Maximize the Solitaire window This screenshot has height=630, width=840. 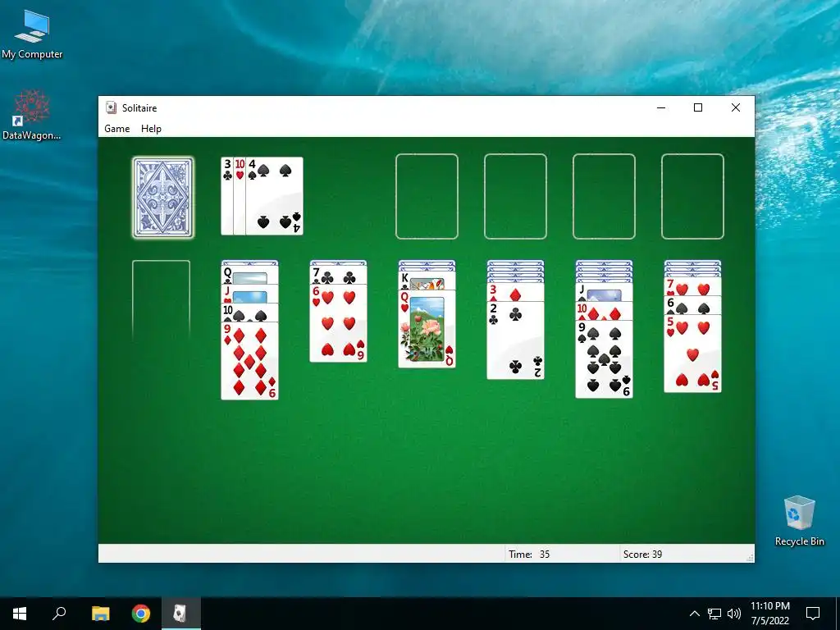pos(698,107)
